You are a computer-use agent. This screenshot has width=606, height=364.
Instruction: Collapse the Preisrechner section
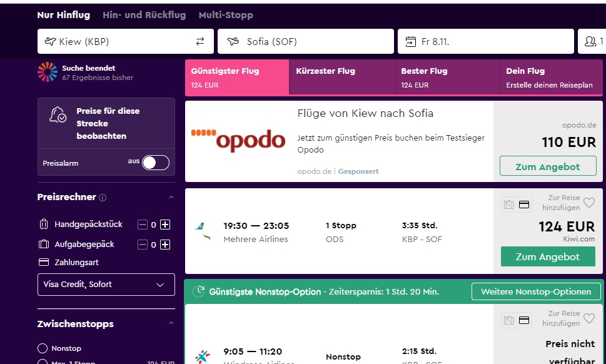tap(171, 198)
